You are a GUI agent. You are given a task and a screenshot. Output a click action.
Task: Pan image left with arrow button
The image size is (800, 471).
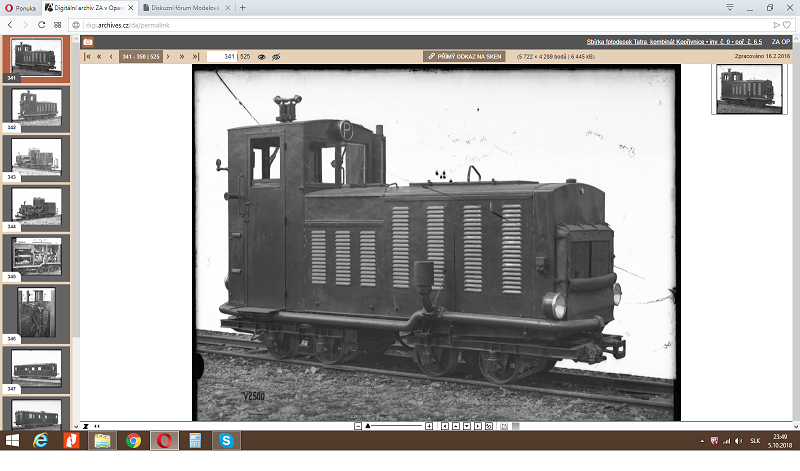pyautogui.click(x=443, y=426)
